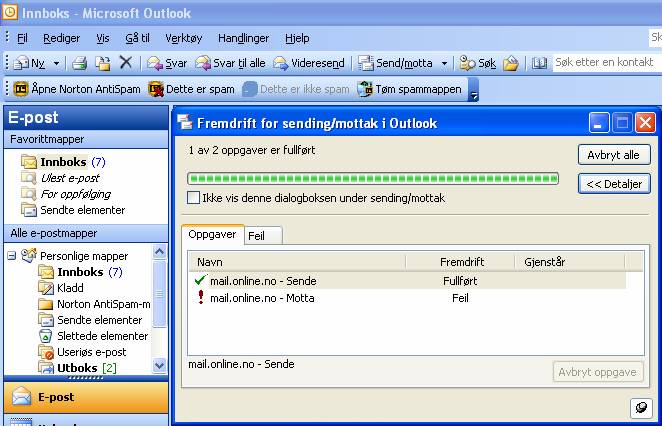Click the Move to folder icon

tap(102, 63)
